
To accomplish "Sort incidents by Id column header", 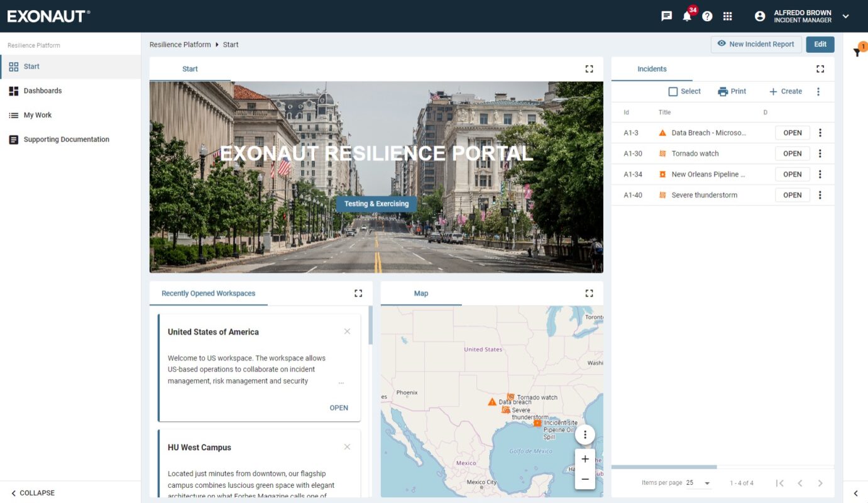I will [626, 113].
